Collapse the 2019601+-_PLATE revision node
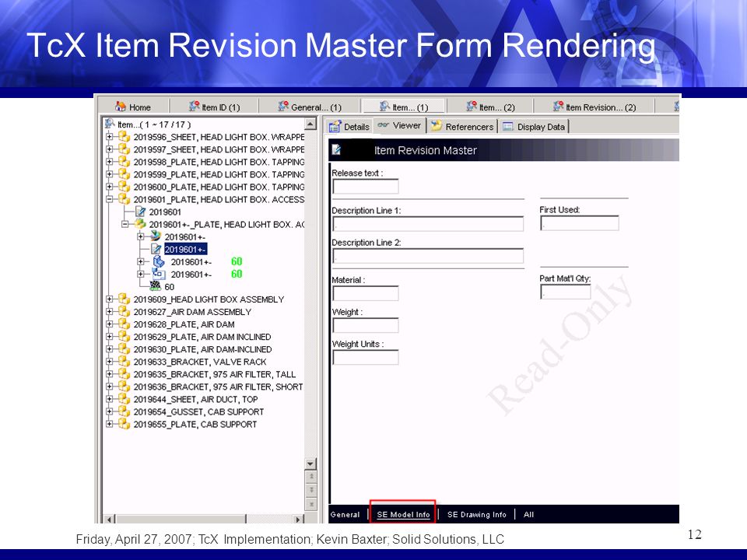Image resolution: width=747 pixels, height=560 pixels. coord(124,224)
